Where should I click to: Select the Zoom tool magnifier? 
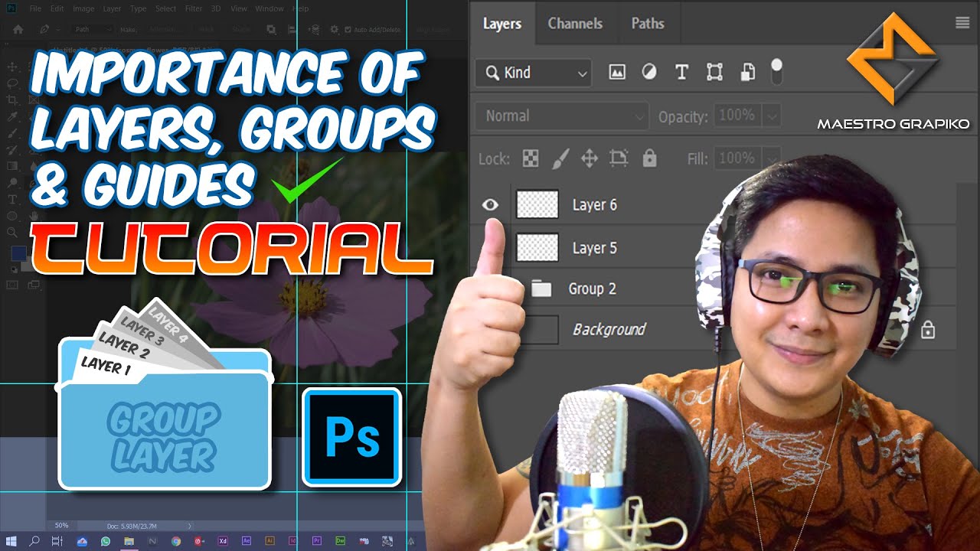click(x=12, y=233)
